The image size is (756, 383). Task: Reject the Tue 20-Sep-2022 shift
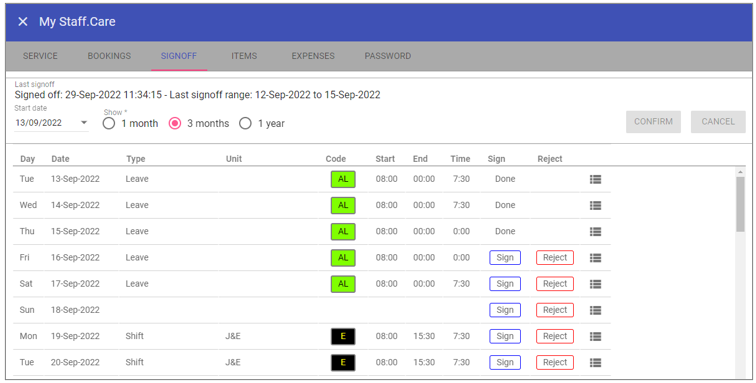pyautogui.click(x=555, y=362)
